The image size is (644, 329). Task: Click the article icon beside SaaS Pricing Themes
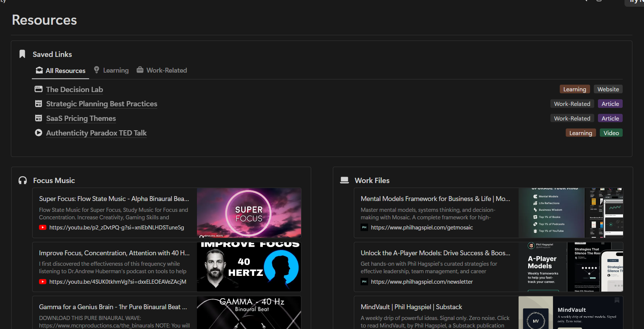39,118
